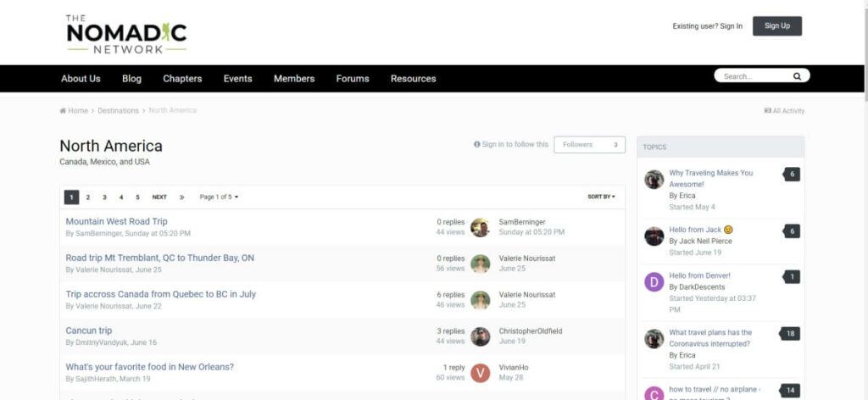868x400 pixels.
Task: Click the Search input field
Action: pos(754,76)
